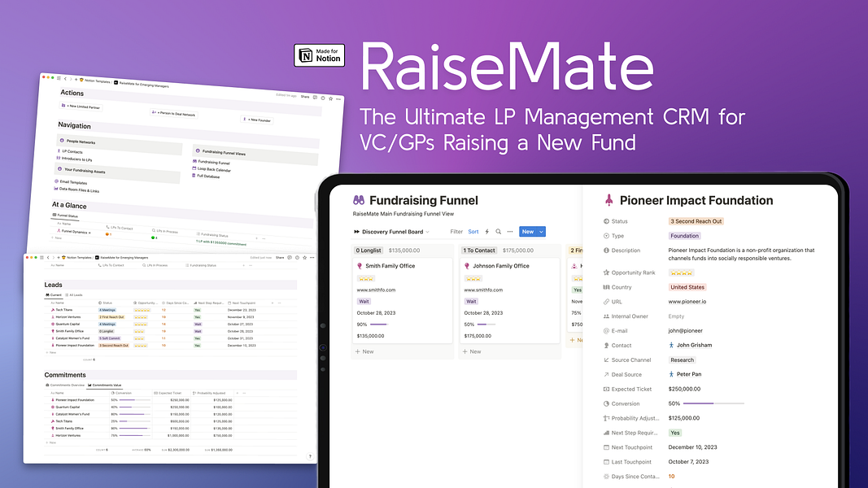This screenshot has height=488, width=868.
Task: Click the empty Internal Owner field
Action: pyautogui.click(x=676, y=316)
